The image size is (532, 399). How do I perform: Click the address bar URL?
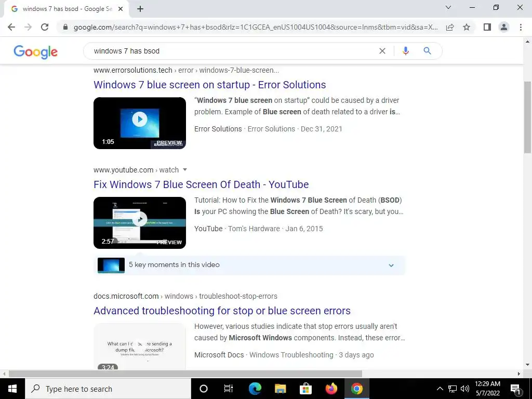coord(256,27)
